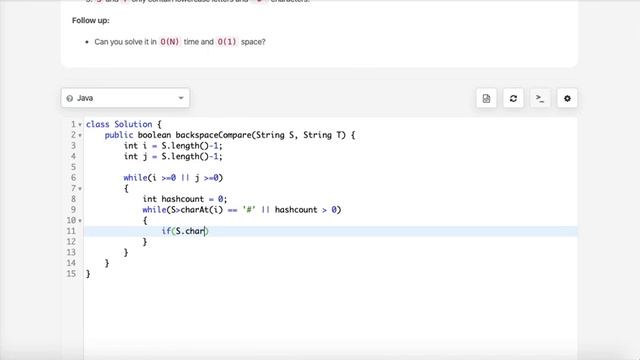640x360 pixels.
Task: Click the help icon beside Java
Action: [x=69, y=98]
